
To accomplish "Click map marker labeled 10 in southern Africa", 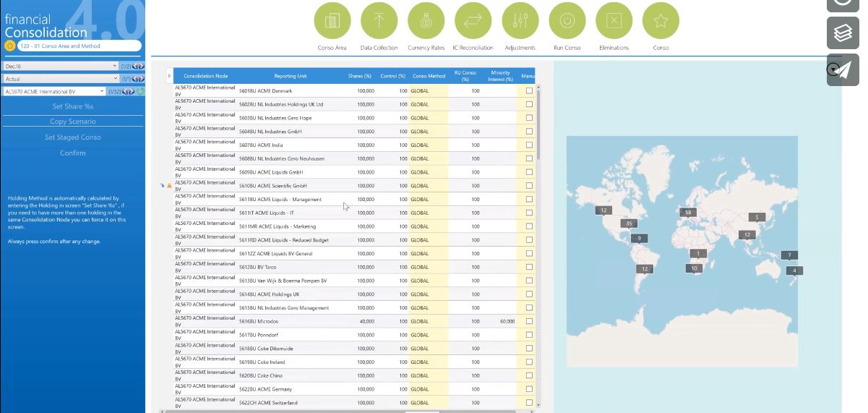I will (x=694, y=268).
